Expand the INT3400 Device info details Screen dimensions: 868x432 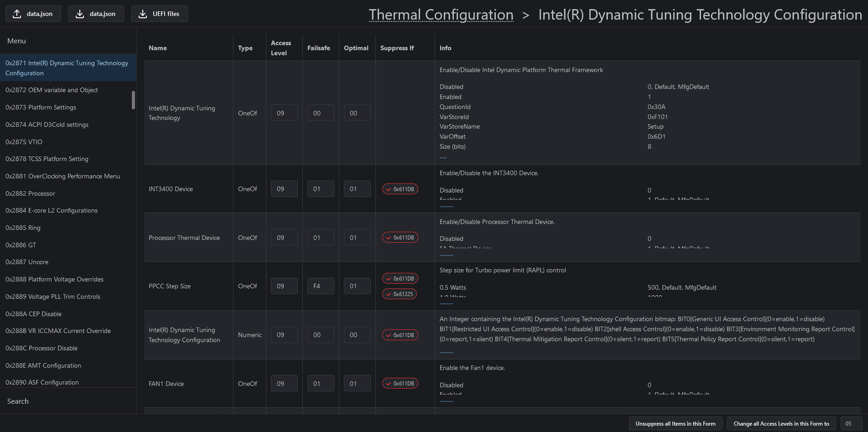[446, 206]
